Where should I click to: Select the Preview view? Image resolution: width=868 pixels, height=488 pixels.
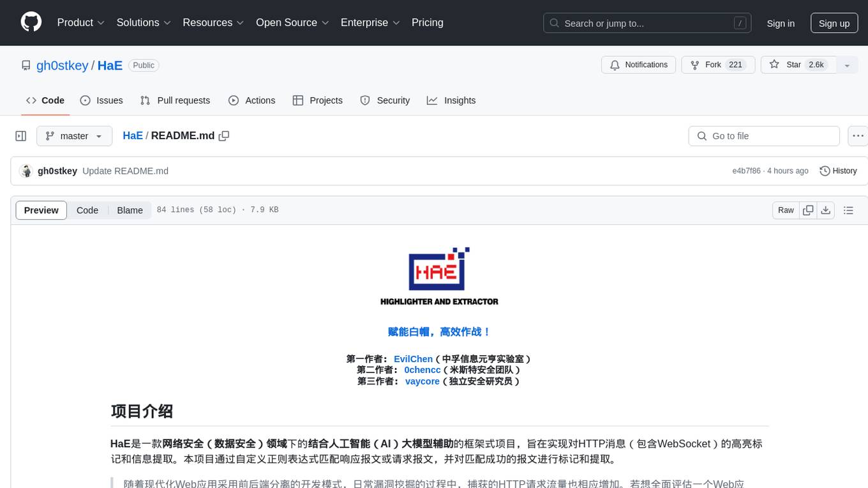point(41,210)
